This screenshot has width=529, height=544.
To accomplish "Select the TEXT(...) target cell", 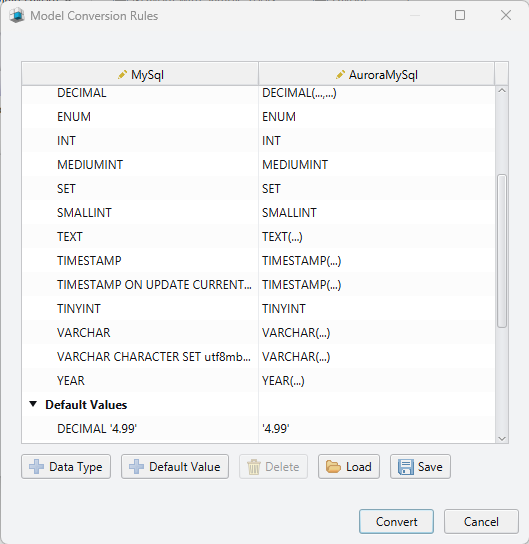I will point(376,237).
